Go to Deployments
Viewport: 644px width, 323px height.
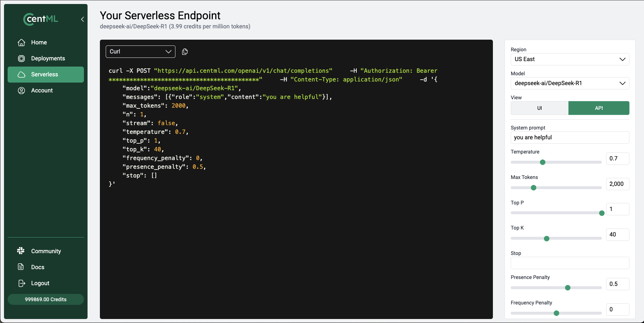coord(46,59)
